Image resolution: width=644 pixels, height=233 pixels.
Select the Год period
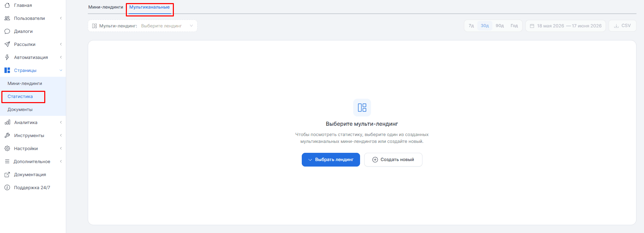point(514,26)
